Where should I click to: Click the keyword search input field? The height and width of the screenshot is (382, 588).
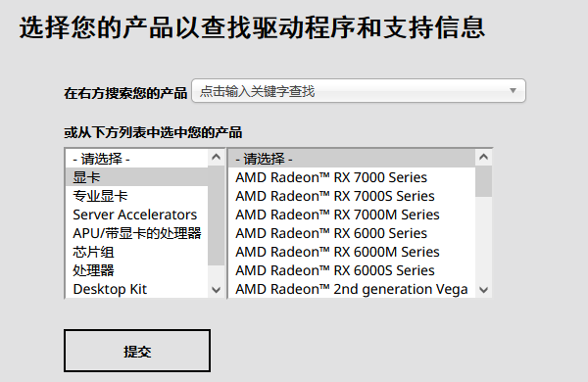pos(359,91)
